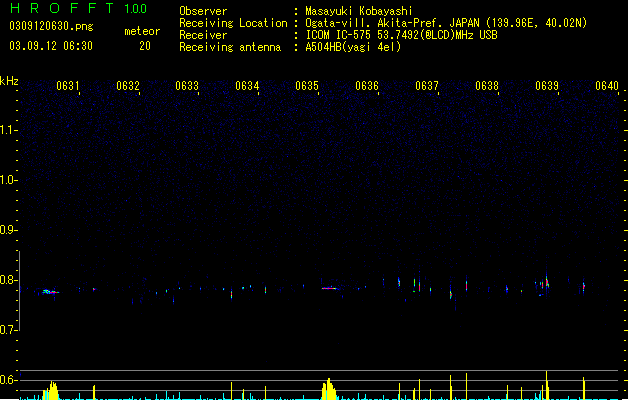Click the 1.1 kHz frequency axis label
Image resolution: width=629 pixels, height=400 pixels.
(x=8, y=130)
